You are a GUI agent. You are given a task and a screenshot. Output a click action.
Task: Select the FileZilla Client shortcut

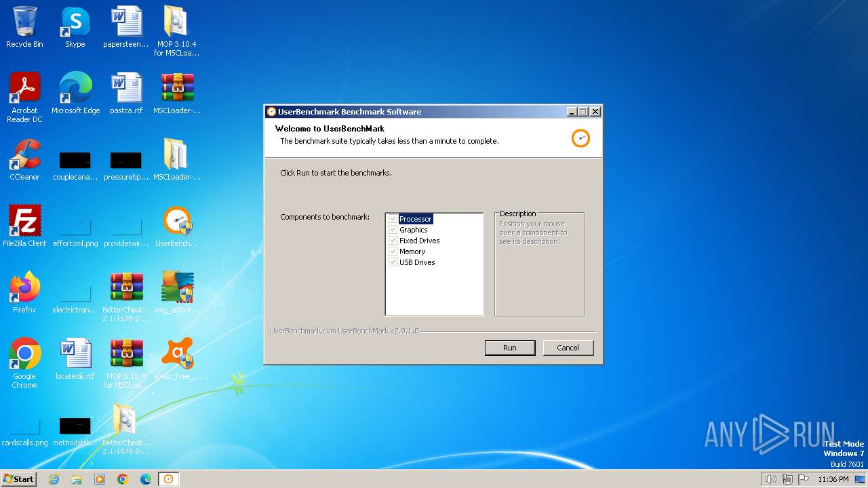click(24, 226)
